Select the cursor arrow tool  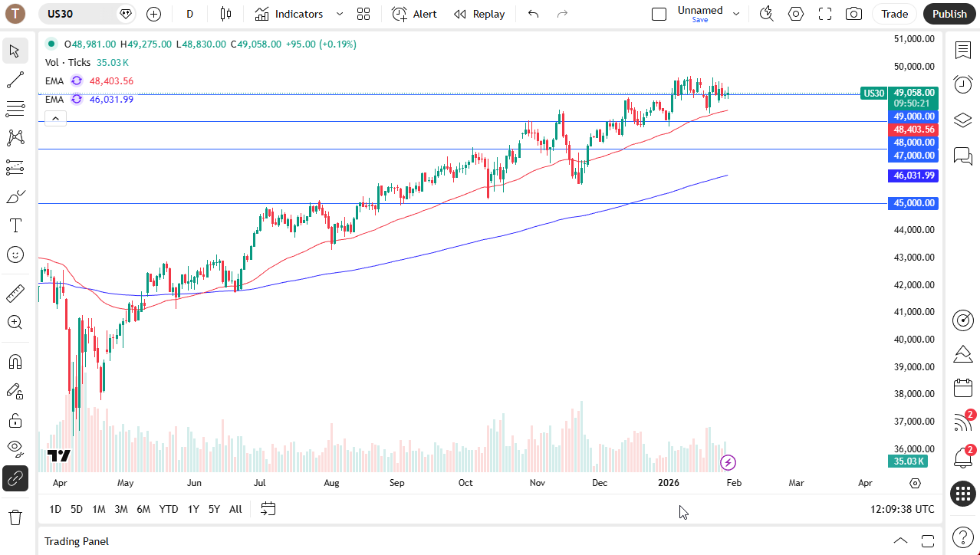(x=15, y=51)
